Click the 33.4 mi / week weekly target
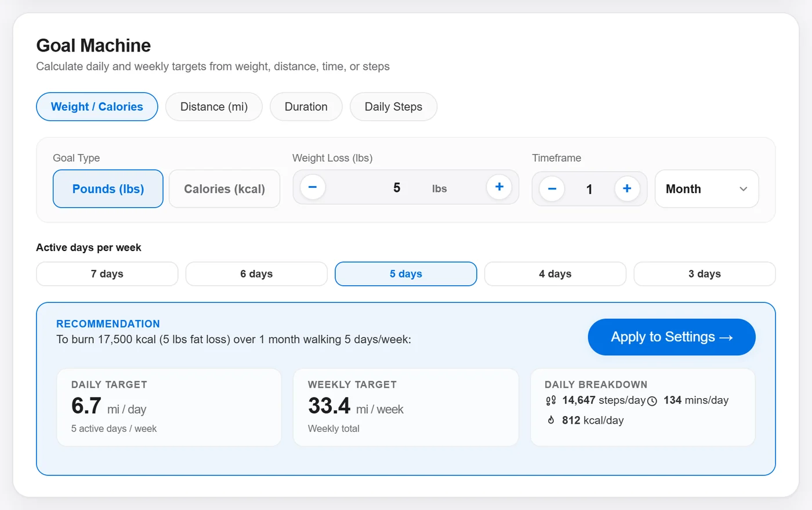The height and width of the screenshot is (510, 812). coord(356,406)
